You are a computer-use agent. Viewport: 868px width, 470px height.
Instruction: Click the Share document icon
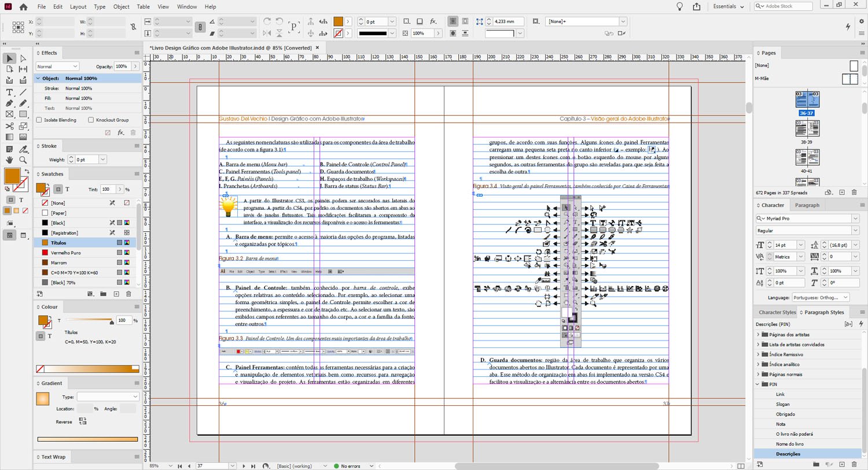(x=696, y=6)
